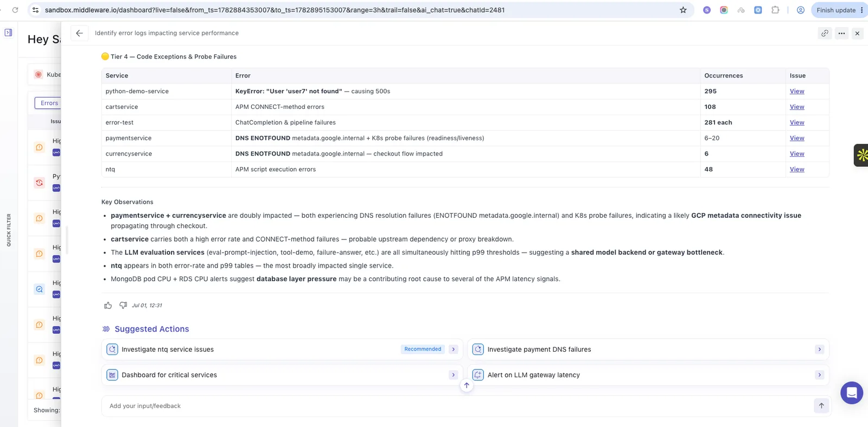Open the browser profile icon

point(800,10)
